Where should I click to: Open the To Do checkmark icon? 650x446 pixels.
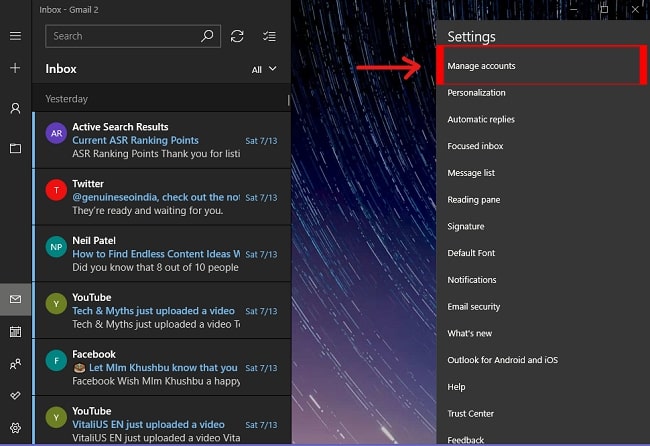click(15, 395)
